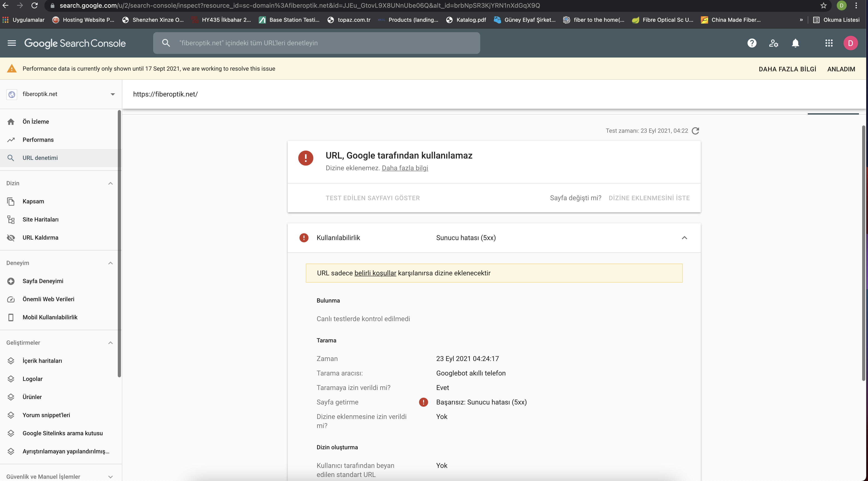This screenshot has height=481, width=868.
Task: Show hidden bookmarks with the overflow chevron
Action: coord(801,20)
